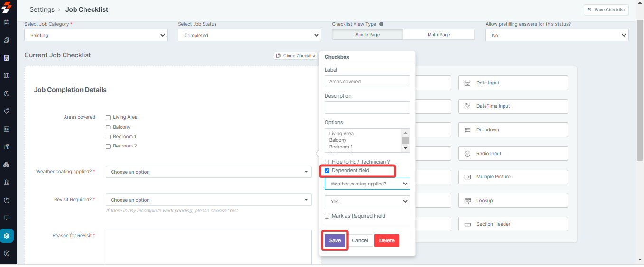Add a Radio Input field via its icon
The image size is (644, 267).
tap(467, 154)
